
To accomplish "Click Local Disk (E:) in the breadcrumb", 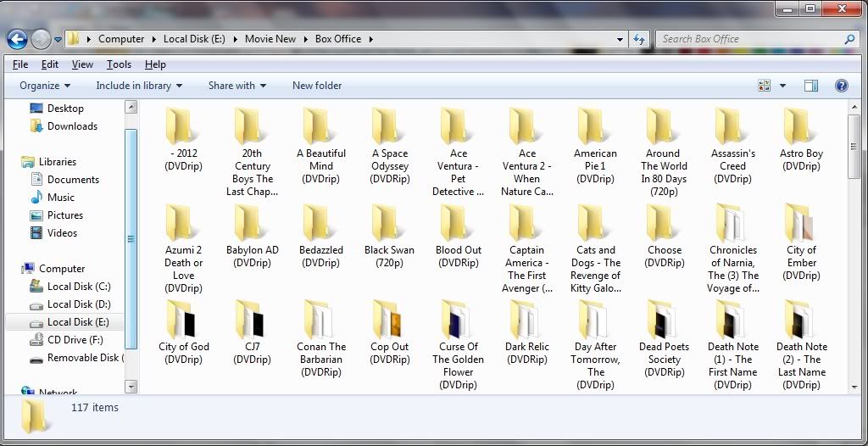I will click(x=194, y=39).
